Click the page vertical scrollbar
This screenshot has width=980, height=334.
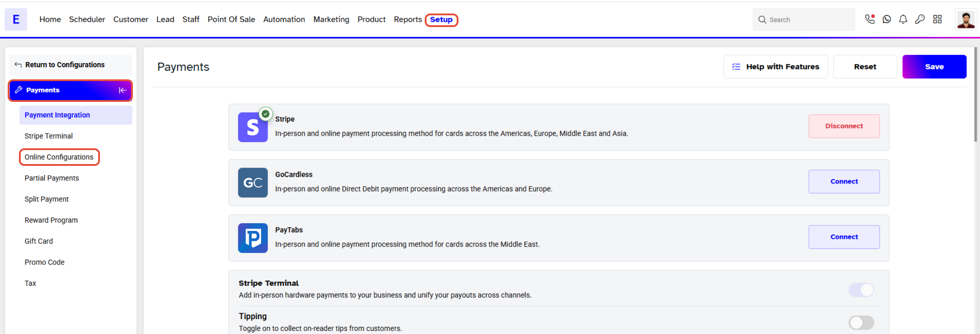click(x=976, y=95)
